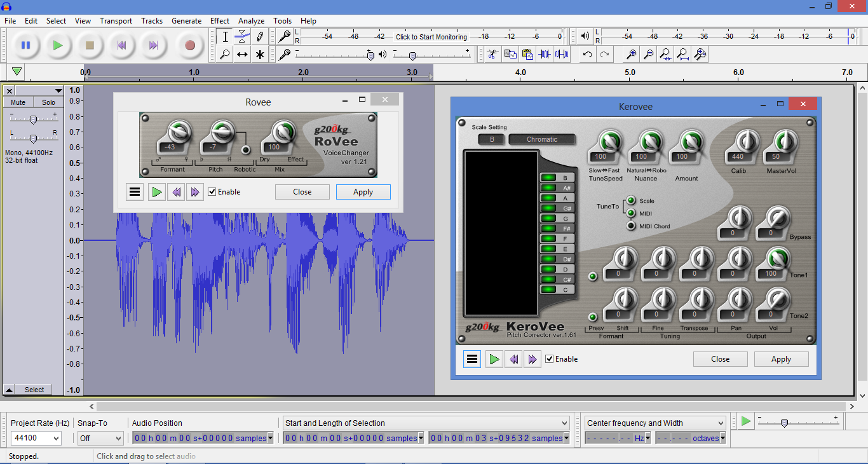Pause the main transport
This screenshot has width=868, height=464.
[x=26, y=45]
